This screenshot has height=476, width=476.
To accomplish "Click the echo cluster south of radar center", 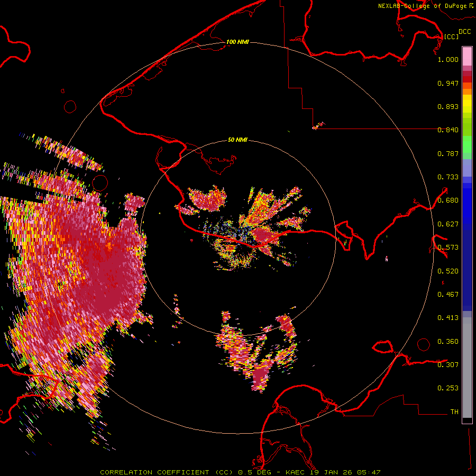I will 257,352.
